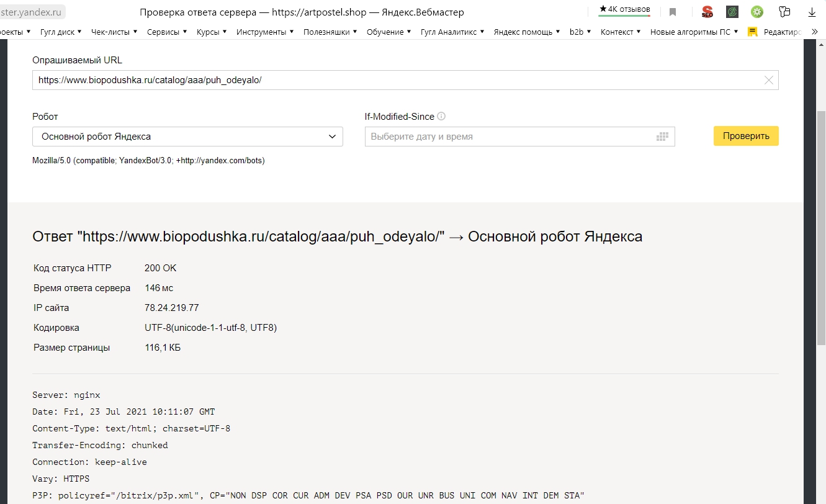
Task: Open the Яндекс помощь bookmark menu
Action: pos(527,32)
